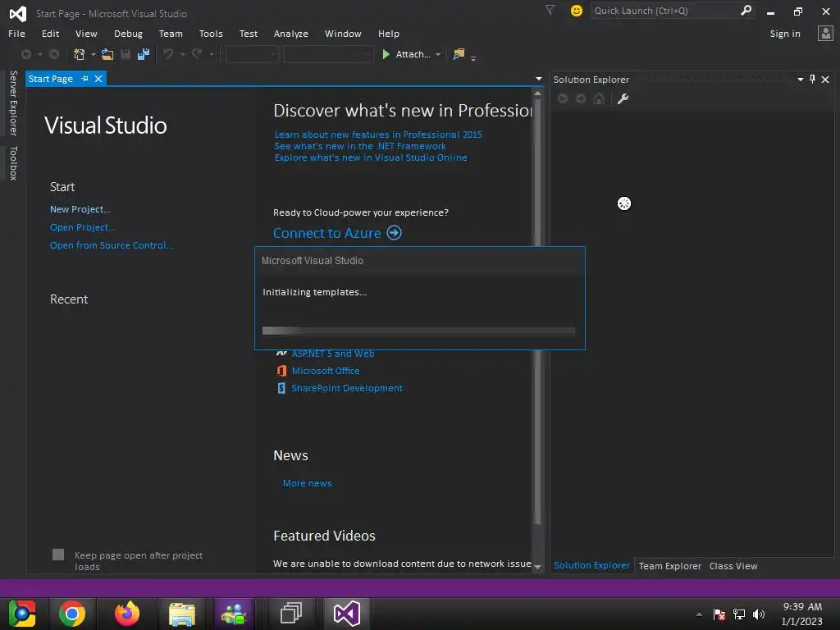Click Sign in at top right
The height and width of the screenshot is (630, 840).
point(785,33)
